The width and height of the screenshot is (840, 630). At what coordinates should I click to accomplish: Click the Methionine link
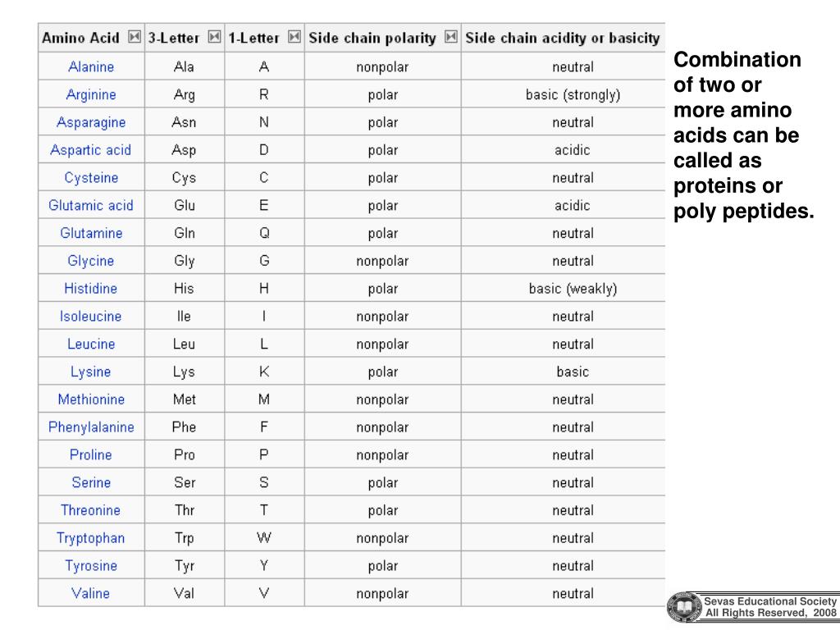tap(90, 399)
